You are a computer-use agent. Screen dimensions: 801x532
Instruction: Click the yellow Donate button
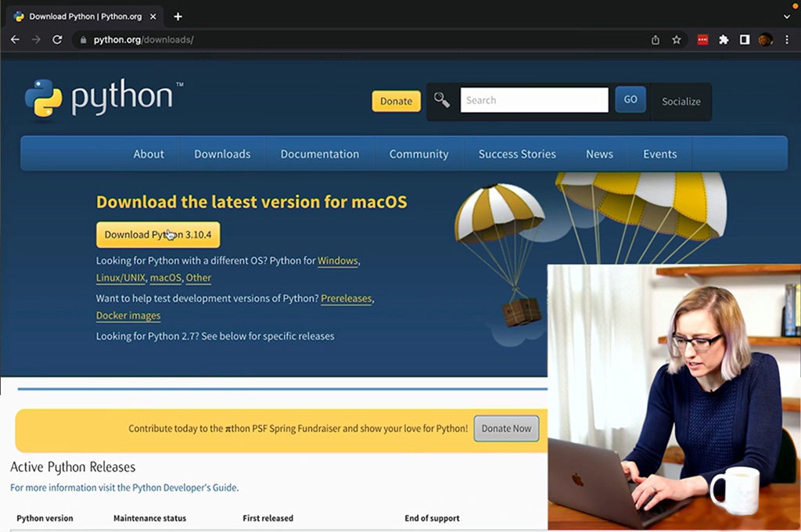coord(396,101)
